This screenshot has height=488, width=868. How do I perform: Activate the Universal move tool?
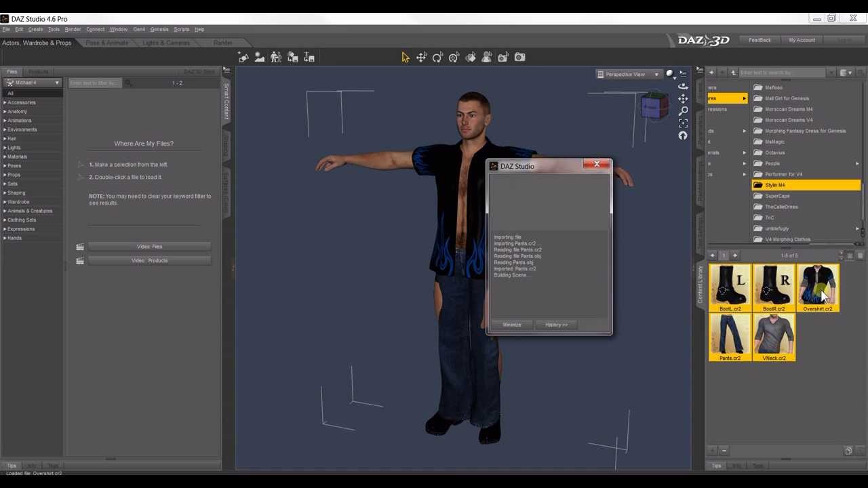point(421,58)
